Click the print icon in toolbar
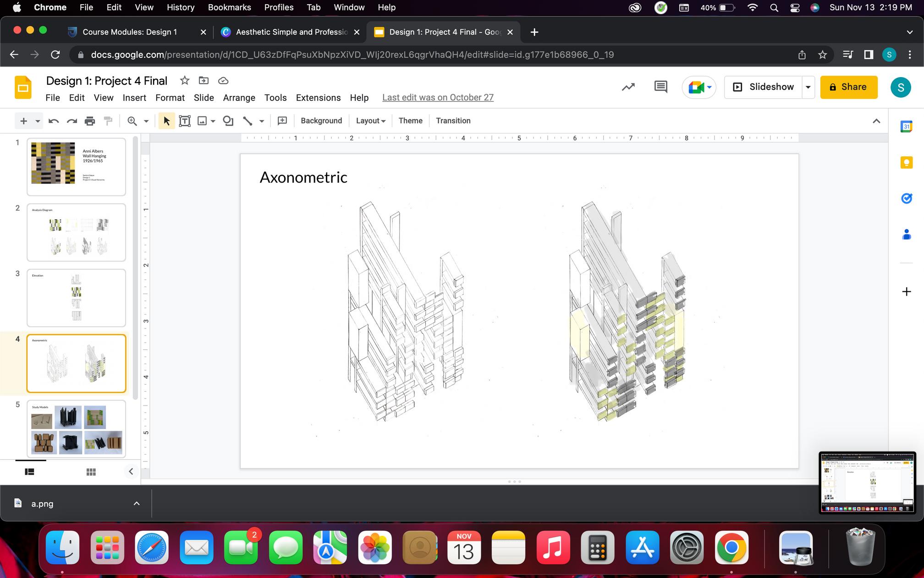Image resolution: width=924 pixels, height=578 pixels. tap(90, 121)
